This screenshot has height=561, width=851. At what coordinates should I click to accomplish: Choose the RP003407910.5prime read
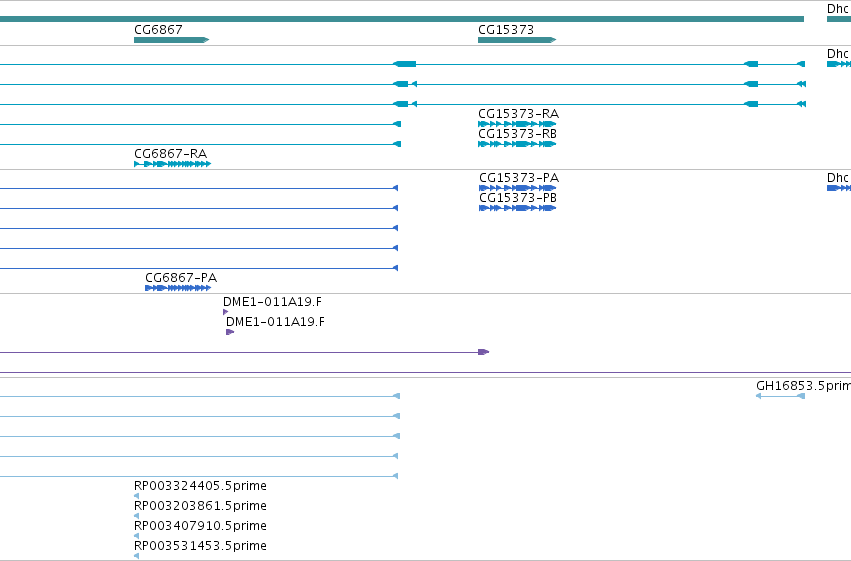[136, 536]
